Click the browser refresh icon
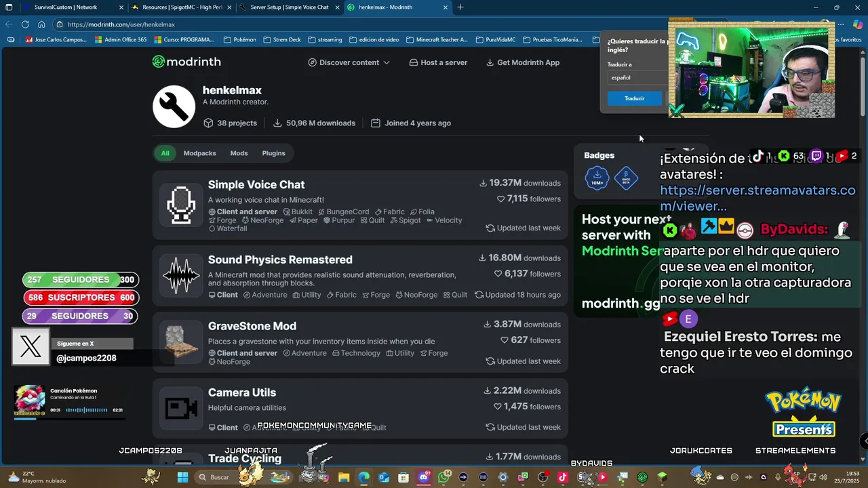868x488 pixels. point(25,24)
